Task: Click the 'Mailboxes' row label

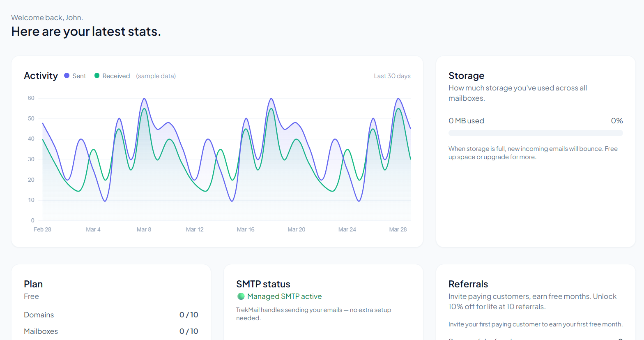Action: (x=41, y=331)
